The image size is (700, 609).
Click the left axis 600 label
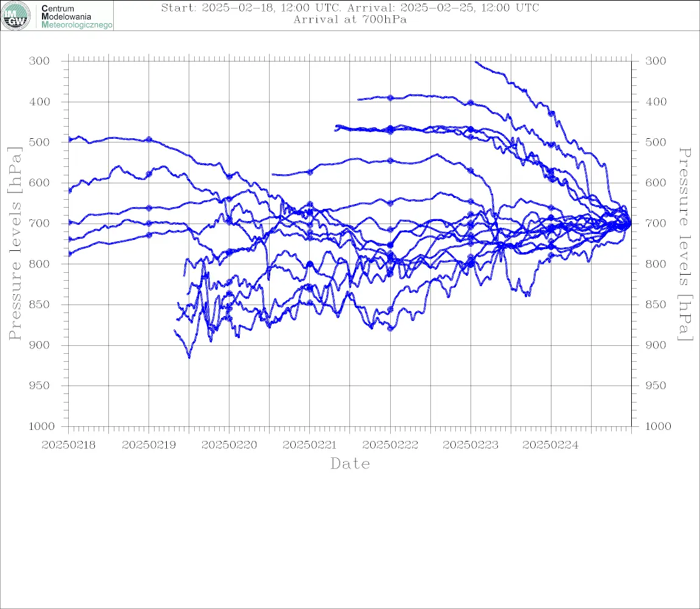pyautogui.click(x=40, y=183)
